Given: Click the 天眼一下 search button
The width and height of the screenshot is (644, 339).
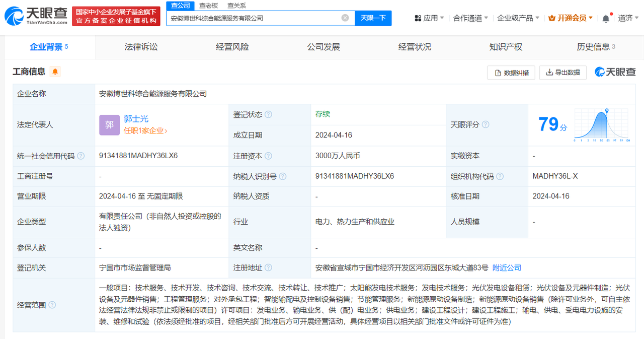Looking at the screenshot, I should [x=373, y=18].
